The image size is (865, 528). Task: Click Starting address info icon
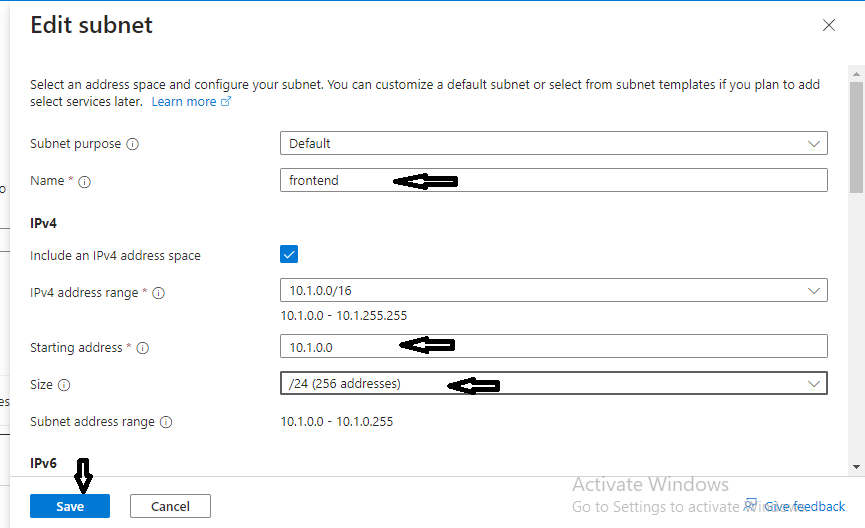[142, 348]
